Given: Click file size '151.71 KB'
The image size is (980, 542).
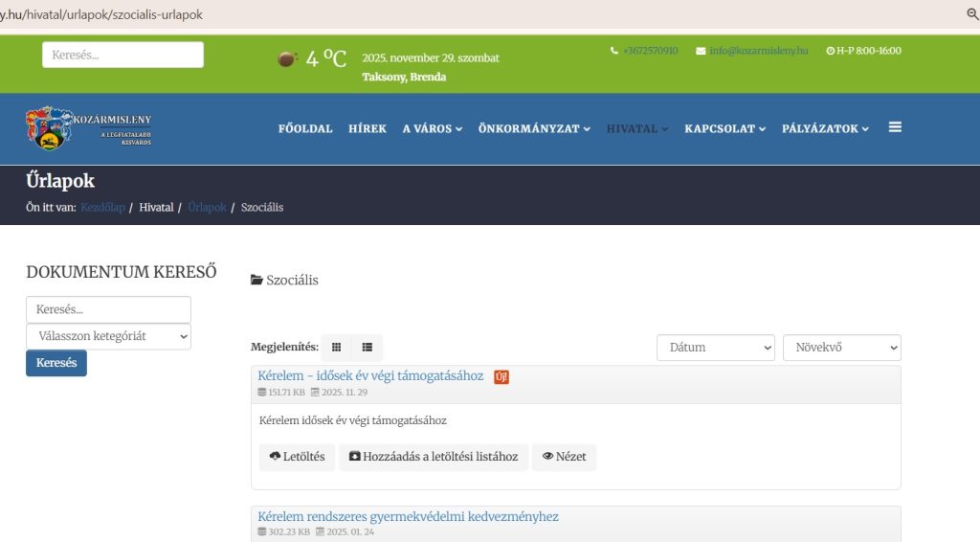Looking at the screenshot, I should (286, 393).
